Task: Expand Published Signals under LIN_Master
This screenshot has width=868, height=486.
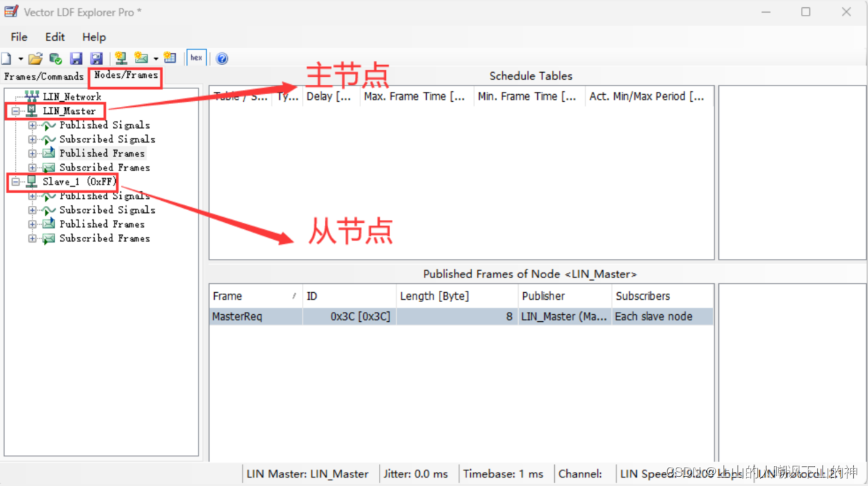Action: 33,125
